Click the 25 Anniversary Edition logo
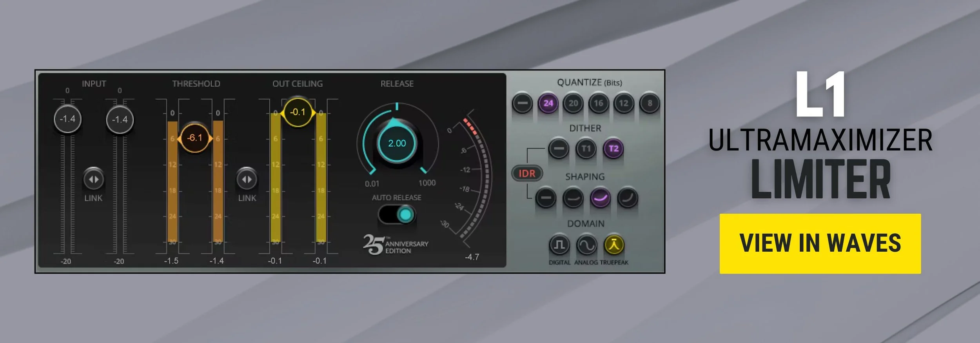 [x=396, y=245]
